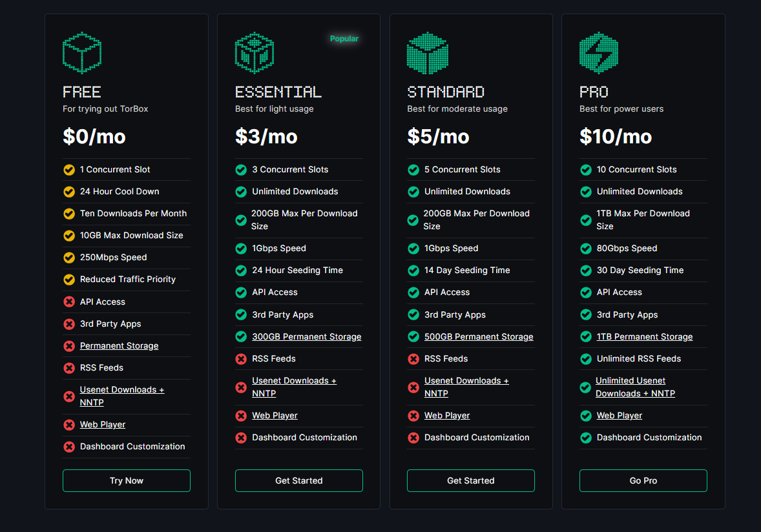
Task: Open Unlimited Usenet Downloads + NNTP link
Action: click(635, 387)
